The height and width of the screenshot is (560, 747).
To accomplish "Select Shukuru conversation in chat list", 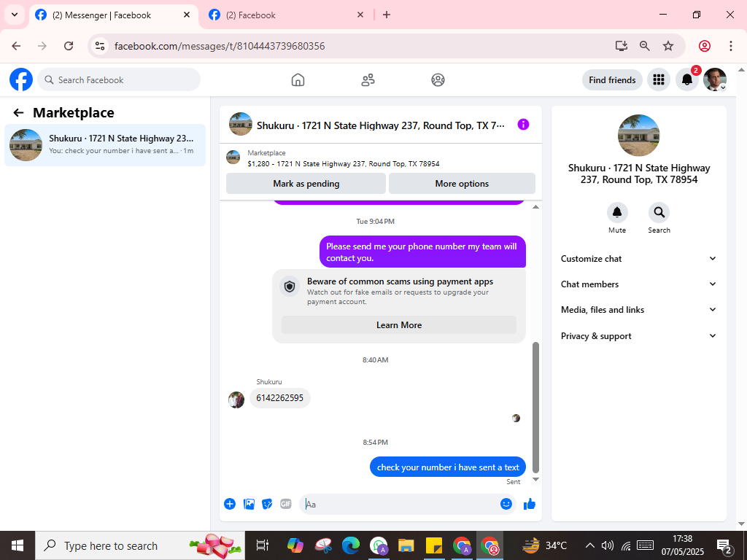I will [105, 145].
